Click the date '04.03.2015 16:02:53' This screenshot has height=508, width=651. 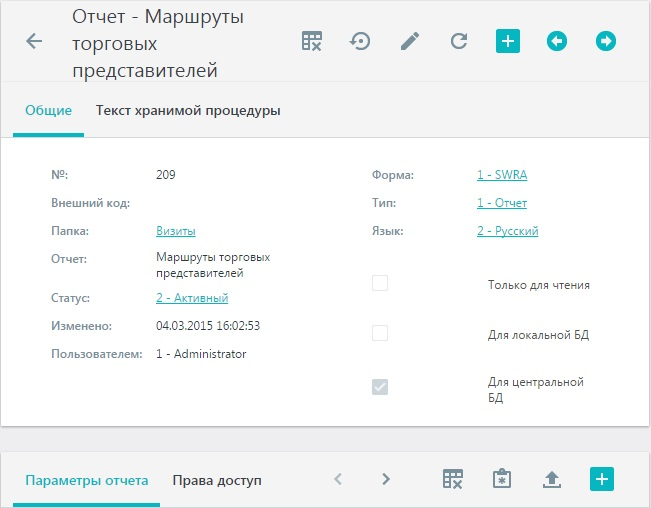208,326
